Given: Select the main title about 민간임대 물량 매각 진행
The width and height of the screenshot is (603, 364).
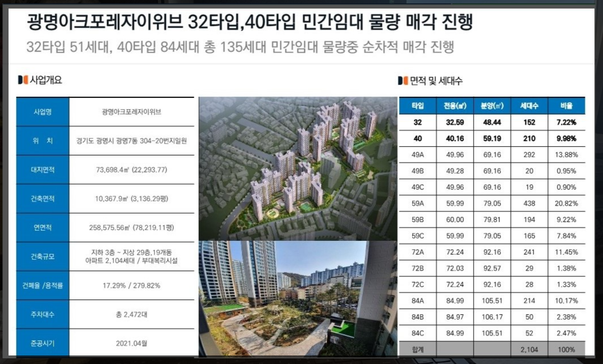Looking at the screenshot, I should coord(250,22).
